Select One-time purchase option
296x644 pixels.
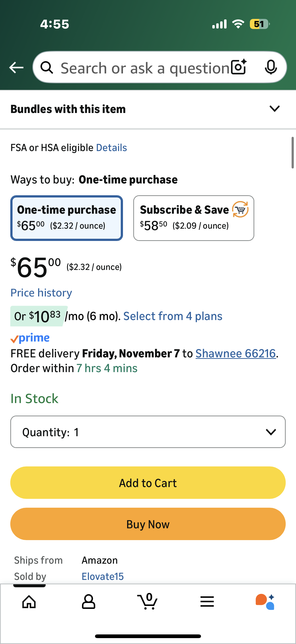coord(67,218)
